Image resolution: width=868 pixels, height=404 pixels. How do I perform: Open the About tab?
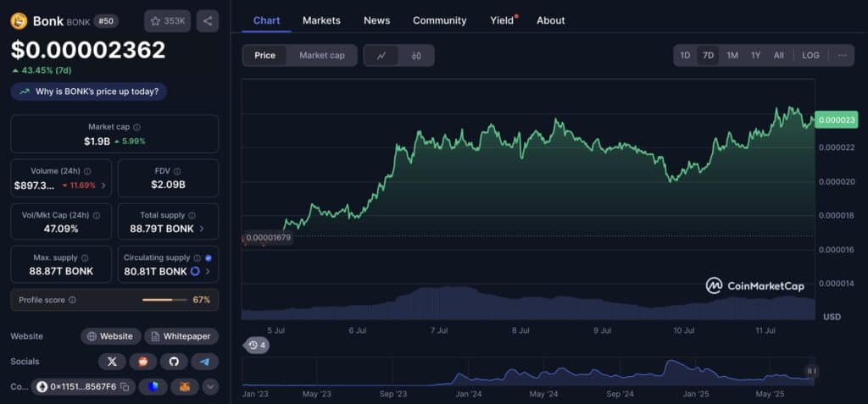pos(551,20)
